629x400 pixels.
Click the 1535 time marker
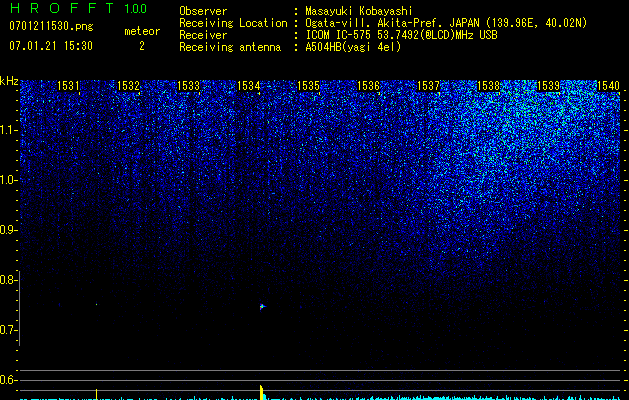pos(308,85)
